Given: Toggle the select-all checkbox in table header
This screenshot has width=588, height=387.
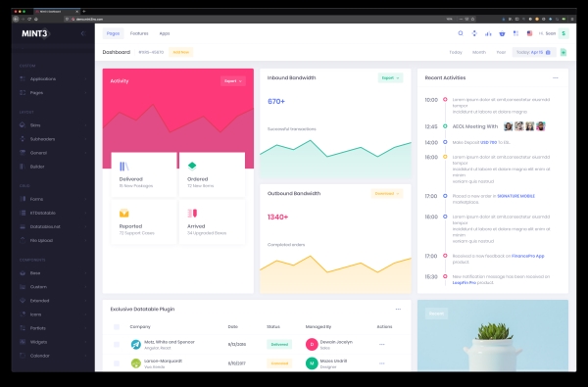Looking at the screenshot, I should 117,327.
